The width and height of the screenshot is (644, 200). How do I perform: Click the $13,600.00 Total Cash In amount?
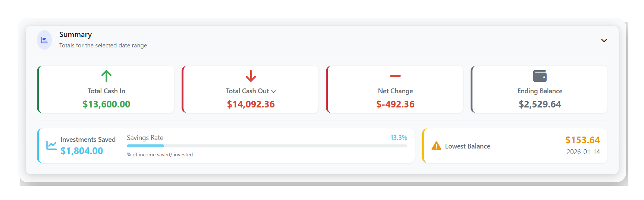pyautogui.click(x=106, y=104)
